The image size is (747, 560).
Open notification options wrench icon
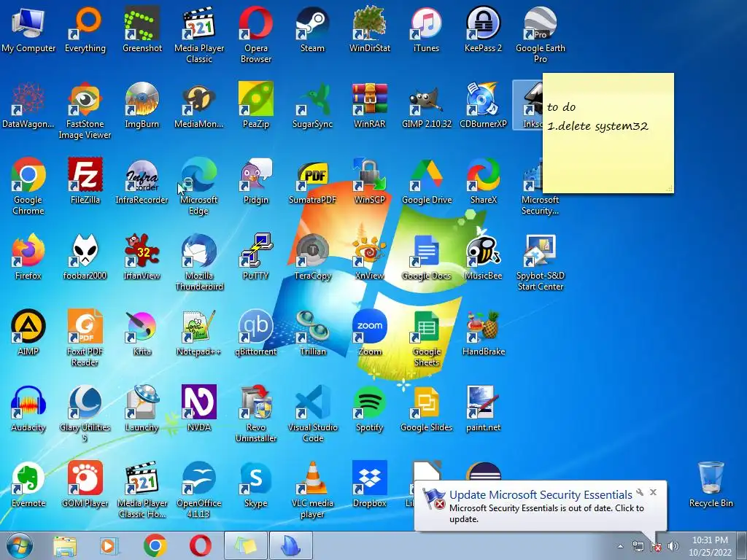pos(640,492)
